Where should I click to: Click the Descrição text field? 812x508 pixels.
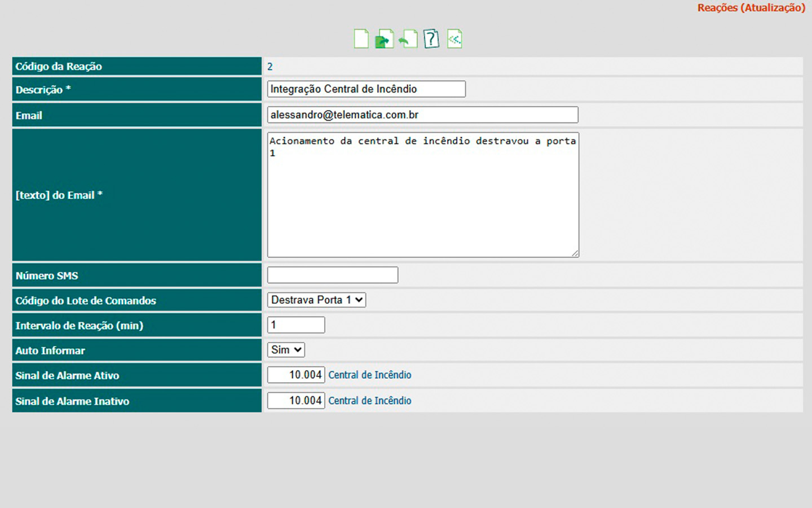click(x=366, y=89)
